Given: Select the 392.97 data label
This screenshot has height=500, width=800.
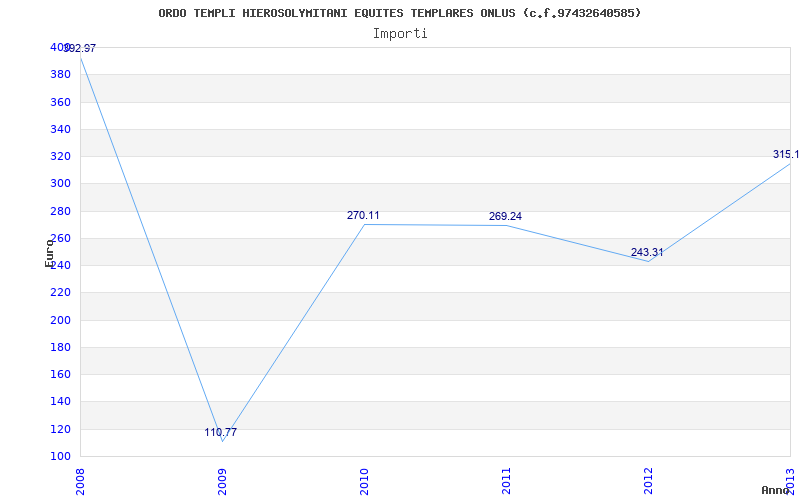Looking at the screenshot, I should pos(80,48).
